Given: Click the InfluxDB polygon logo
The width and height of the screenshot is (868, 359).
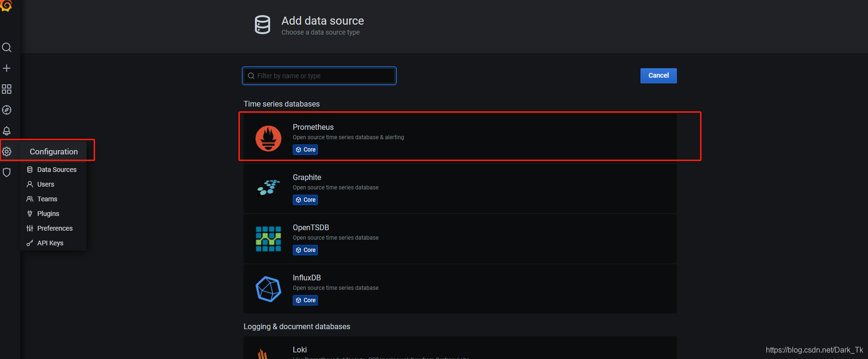Looking at the screenshot, I should coord(269,289).
